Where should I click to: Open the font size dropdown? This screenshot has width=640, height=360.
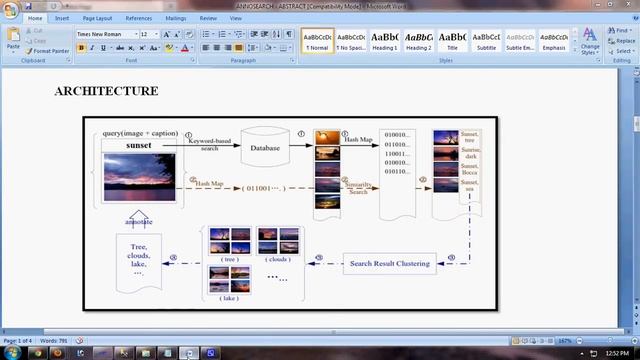(x=156, y=34)
